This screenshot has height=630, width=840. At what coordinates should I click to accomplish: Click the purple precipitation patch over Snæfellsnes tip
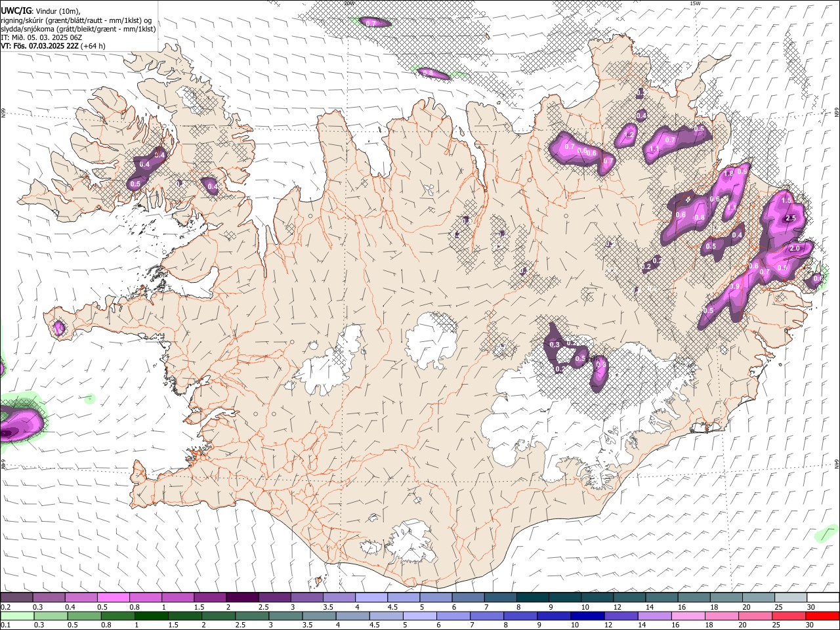(59, 327)
